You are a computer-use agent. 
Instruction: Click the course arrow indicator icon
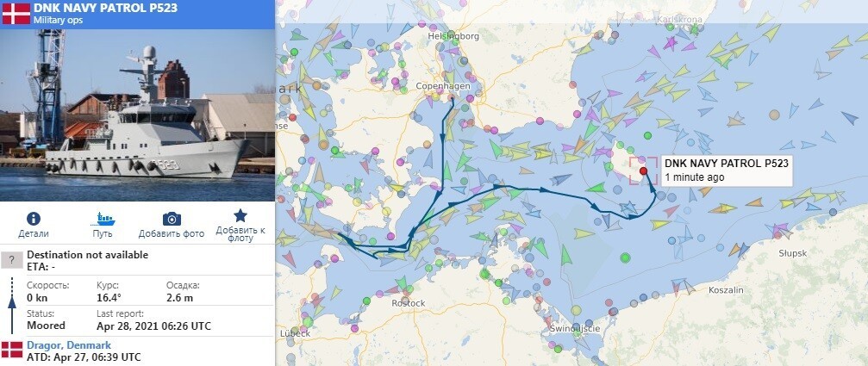pos(11,305)
